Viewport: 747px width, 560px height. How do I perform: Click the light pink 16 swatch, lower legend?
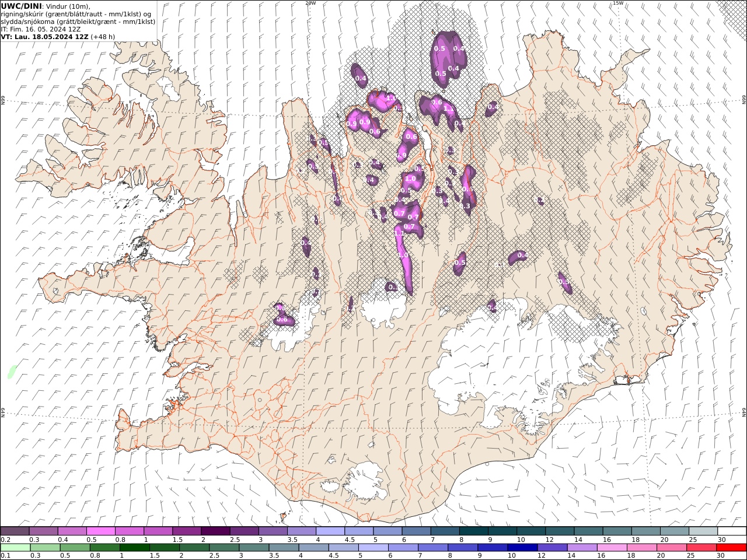(612, 548)
